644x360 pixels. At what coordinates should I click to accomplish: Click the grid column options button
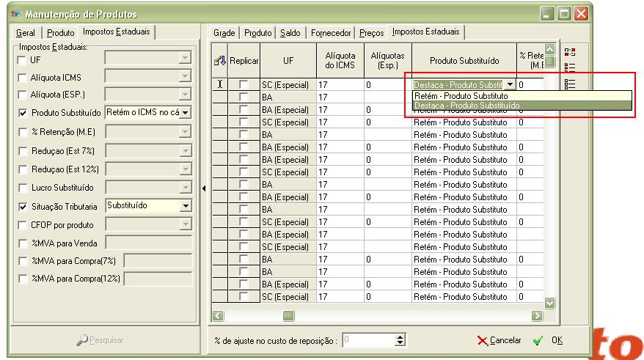[549, 62]
